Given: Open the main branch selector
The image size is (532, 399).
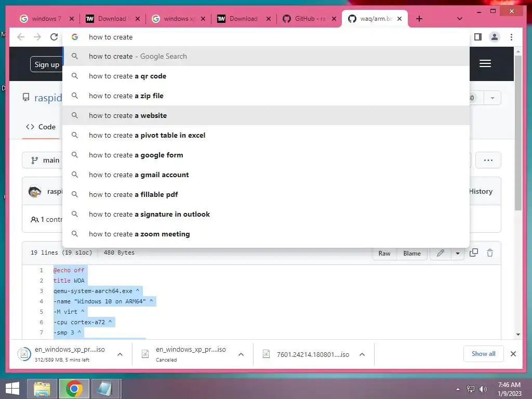Looking at the screenshot, I should pos(43,160).
